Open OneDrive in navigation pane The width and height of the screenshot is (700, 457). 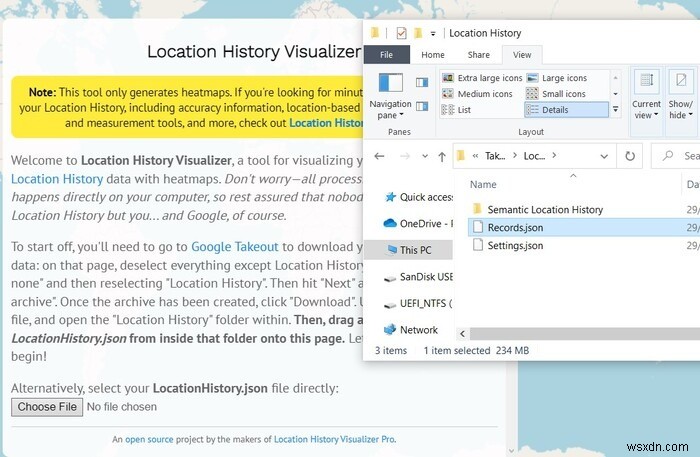(418, 224)
